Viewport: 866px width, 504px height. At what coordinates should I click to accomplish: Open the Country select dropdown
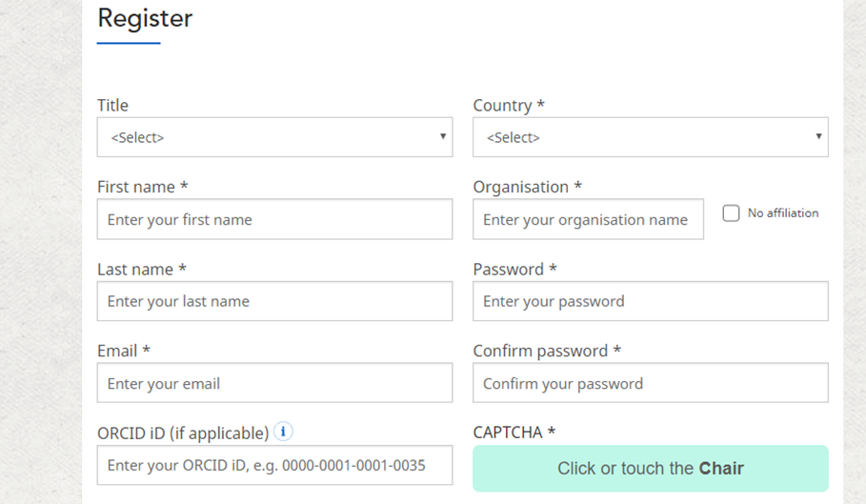pyautogui.click(x=650, y=137)
